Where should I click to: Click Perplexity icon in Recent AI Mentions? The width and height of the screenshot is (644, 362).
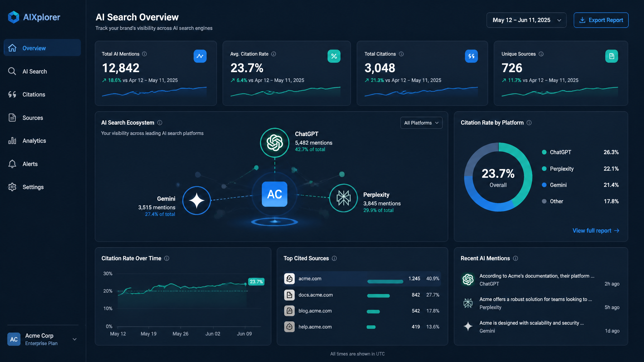pos(468,303)
